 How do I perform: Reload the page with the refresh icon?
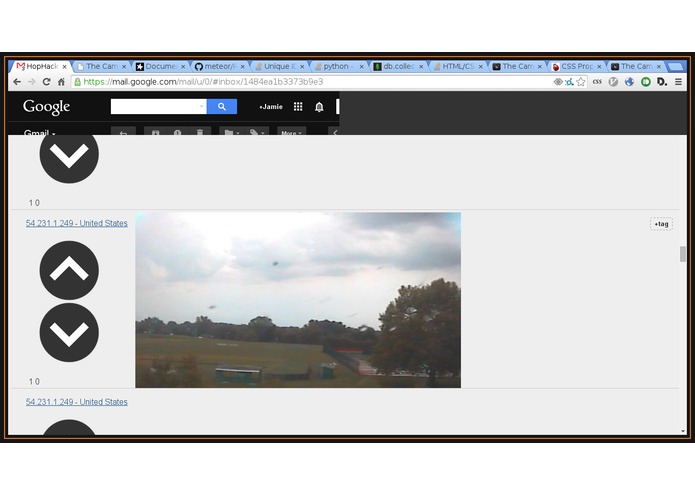pyautogui.click(x=47, y=82)
